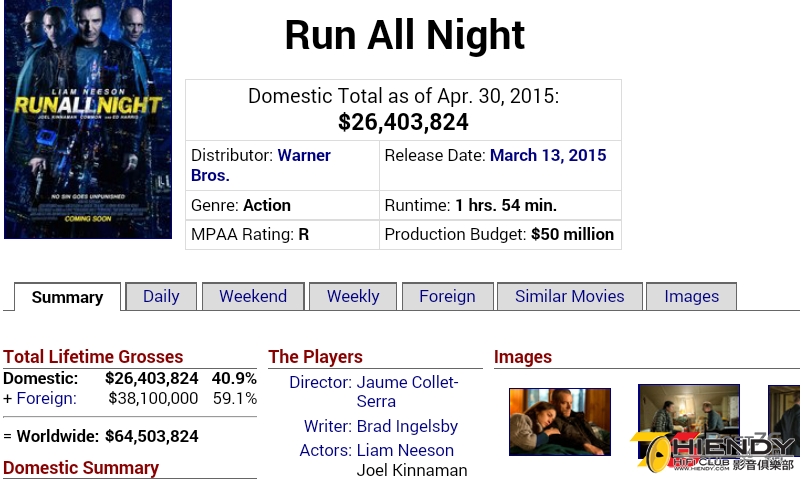Open the Images tab

[x=691, y=297]
